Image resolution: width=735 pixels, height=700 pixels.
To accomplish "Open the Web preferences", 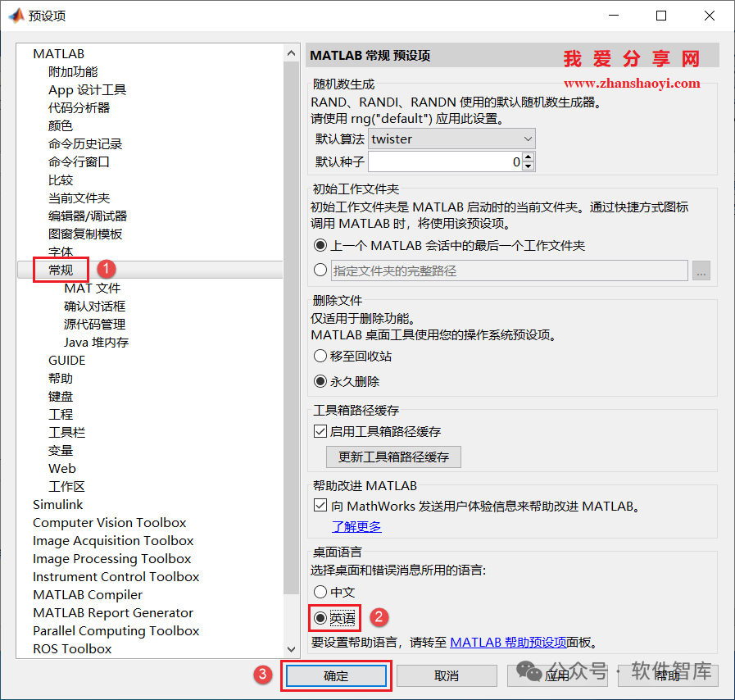I will (x=62, y=468).
